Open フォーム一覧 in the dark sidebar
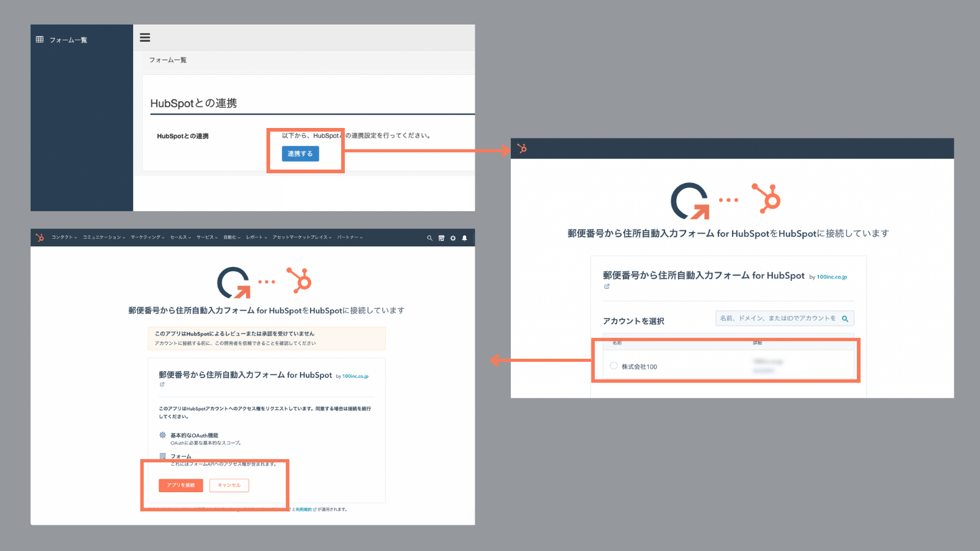980x551 pixels. [x=62, y=40]
